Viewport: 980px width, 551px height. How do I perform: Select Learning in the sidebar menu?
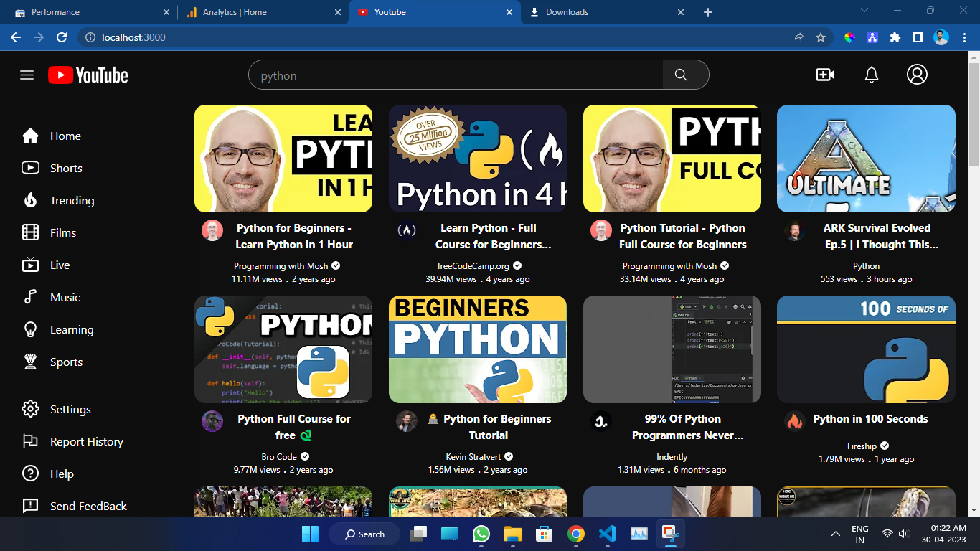click(72, 329)
